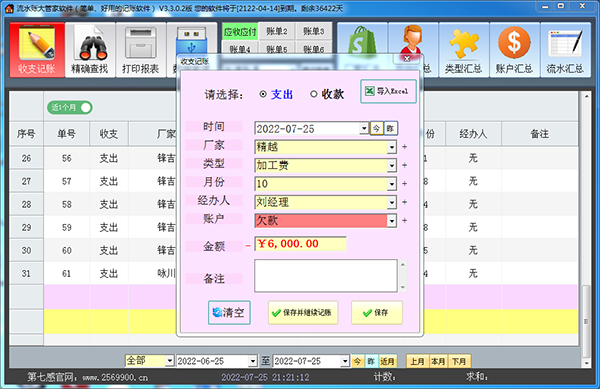
Task: Switch to the 应收应付 tab
Action: pyautogui.click(x=240, y=31)
